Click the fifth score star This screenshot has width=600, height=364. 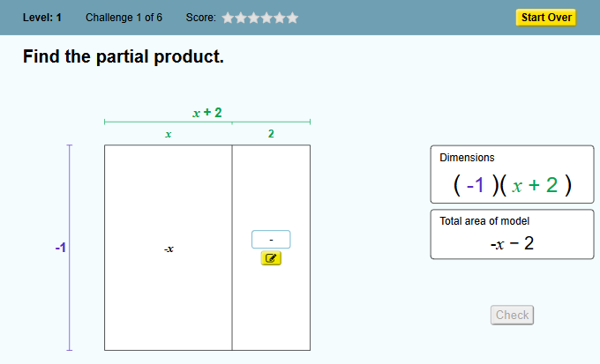coord(280,18)
